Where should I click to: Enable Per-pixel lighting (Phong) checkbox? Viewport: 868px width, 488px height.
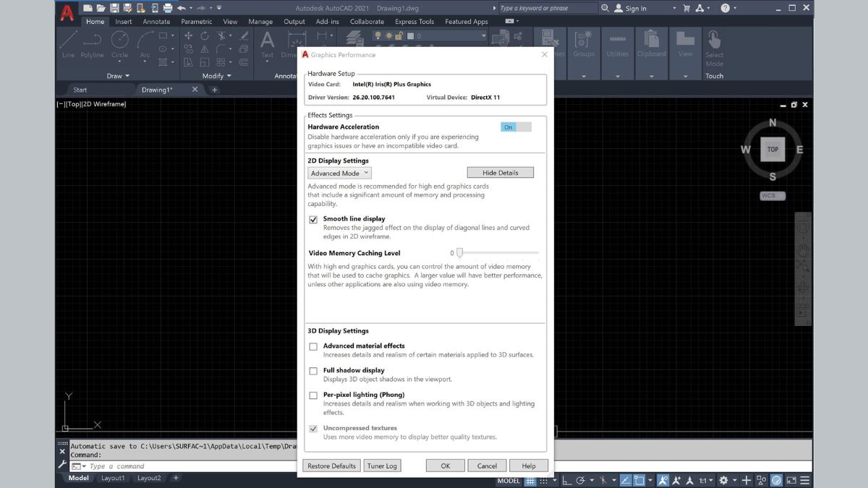313,395
